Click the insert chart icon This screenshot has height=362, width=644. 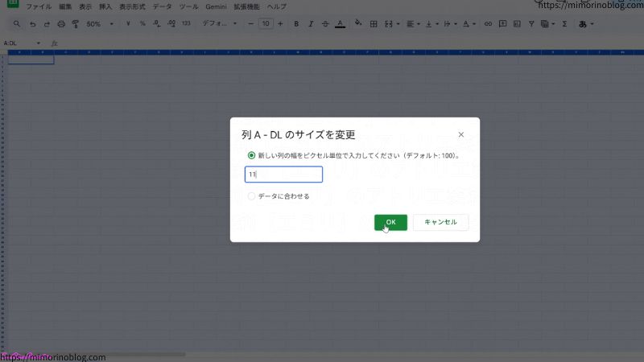(517, 24)
